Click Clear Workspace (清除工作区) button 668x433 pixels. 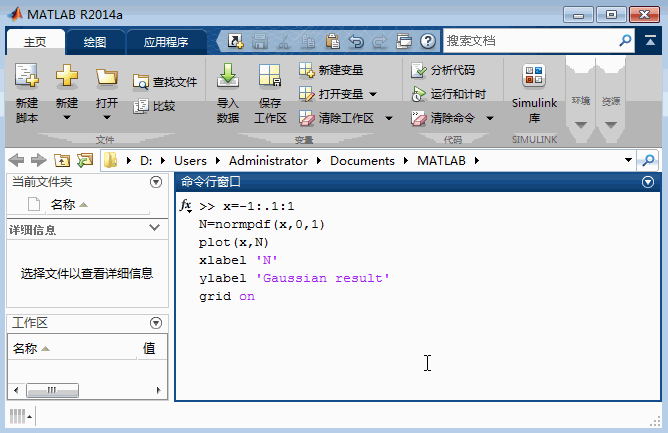click(337, 118)
